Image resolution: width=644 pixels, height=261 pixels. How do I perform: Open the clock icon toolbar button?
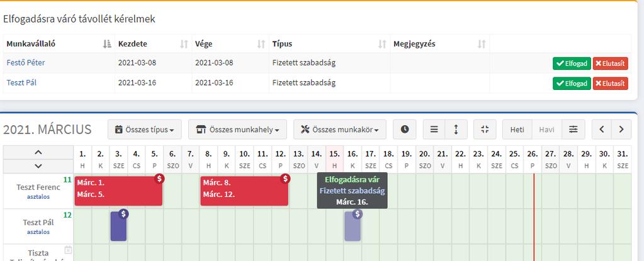[405, 130]
